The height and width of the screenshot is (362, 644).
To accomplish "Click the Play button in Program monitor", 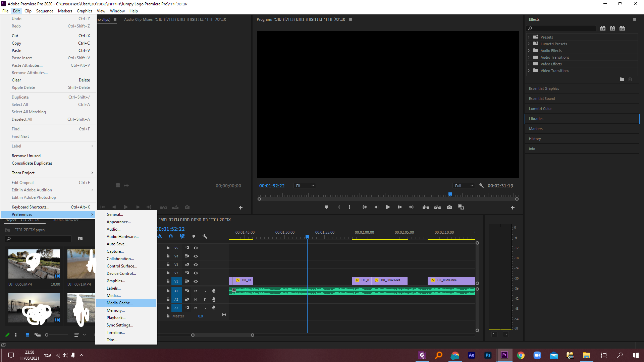I will coord(388,207).
